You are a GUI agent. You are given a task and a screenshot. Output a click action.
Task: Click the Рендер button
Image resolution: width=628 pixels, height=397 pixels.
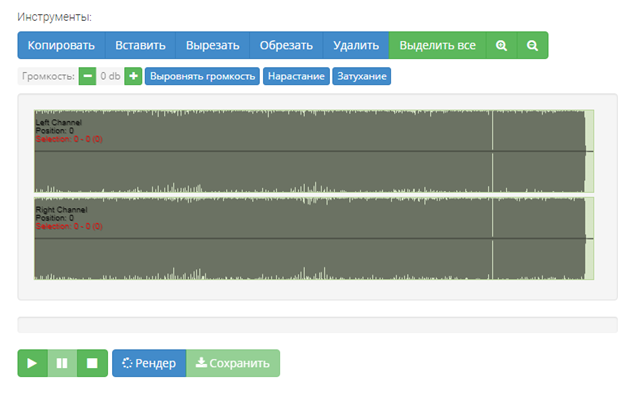[x=149, y=363]
